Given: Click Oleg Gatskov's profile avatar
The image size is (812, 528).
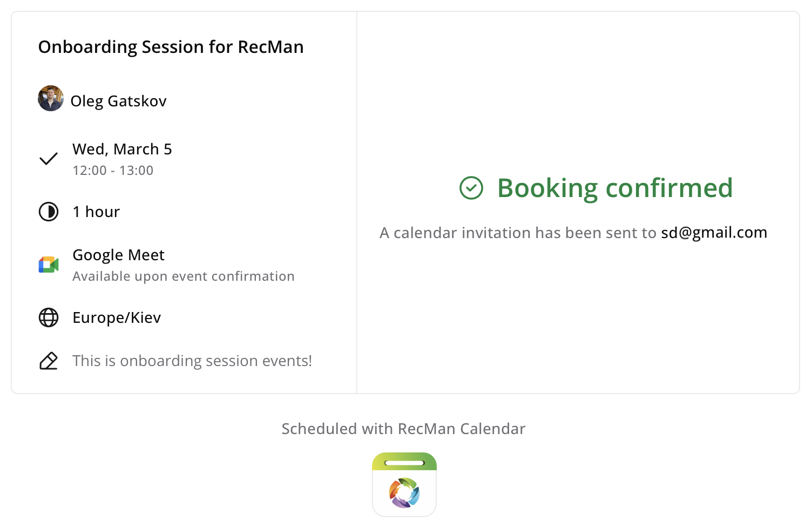Looking at the screenshot, I should (51, 99).
